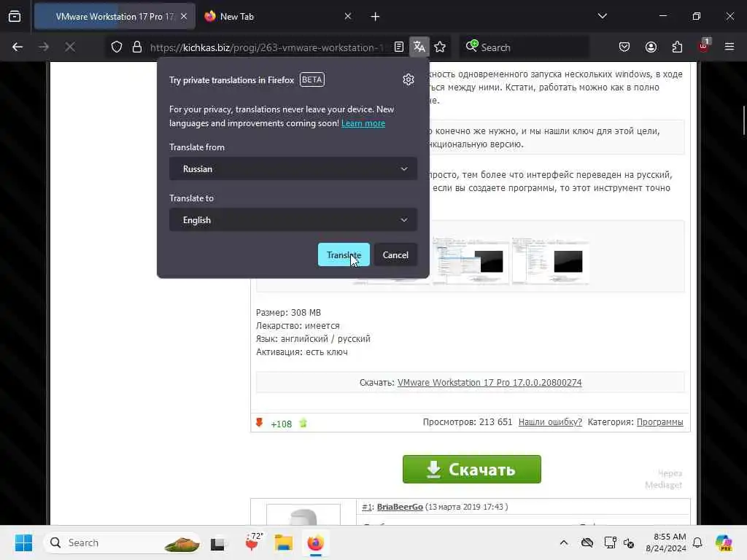Click the translate page icon in the address bar

tap(419, 47)
